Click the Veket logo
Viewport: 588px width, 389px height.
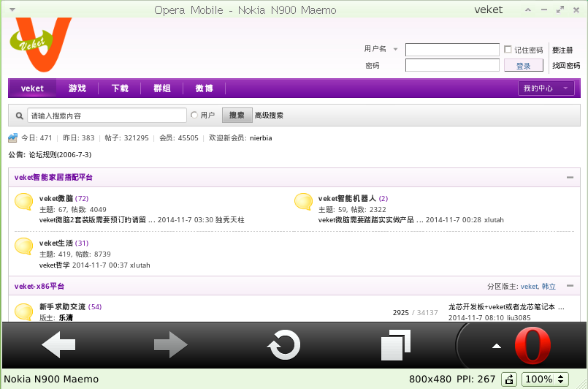click(x=40, y=45)
